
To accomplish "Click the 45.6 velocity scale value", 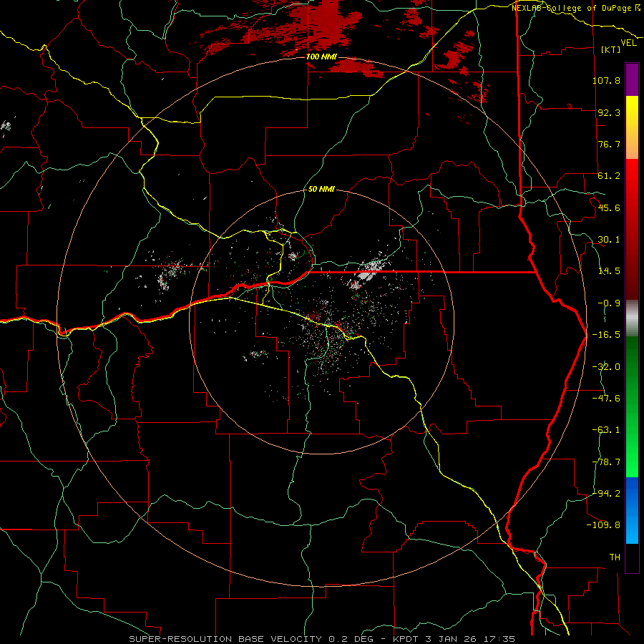I will 609,208.
